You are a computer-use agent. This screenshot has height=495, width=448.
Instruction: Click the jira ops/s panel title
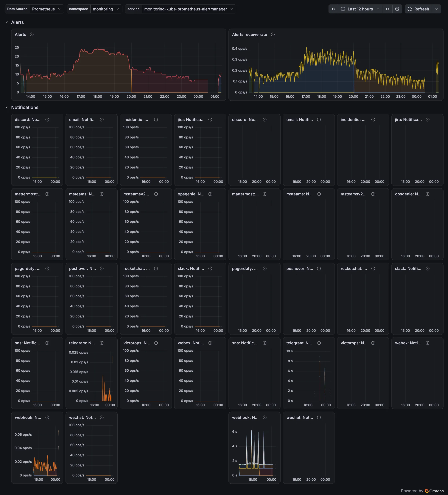191,120
